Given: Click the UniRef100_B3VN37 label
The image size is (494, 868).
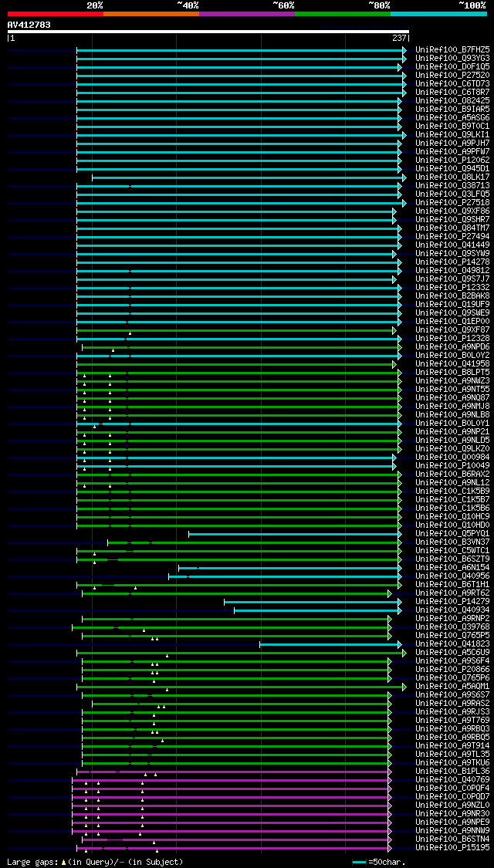Looking at the screenshot, I should tap(452, 542).
